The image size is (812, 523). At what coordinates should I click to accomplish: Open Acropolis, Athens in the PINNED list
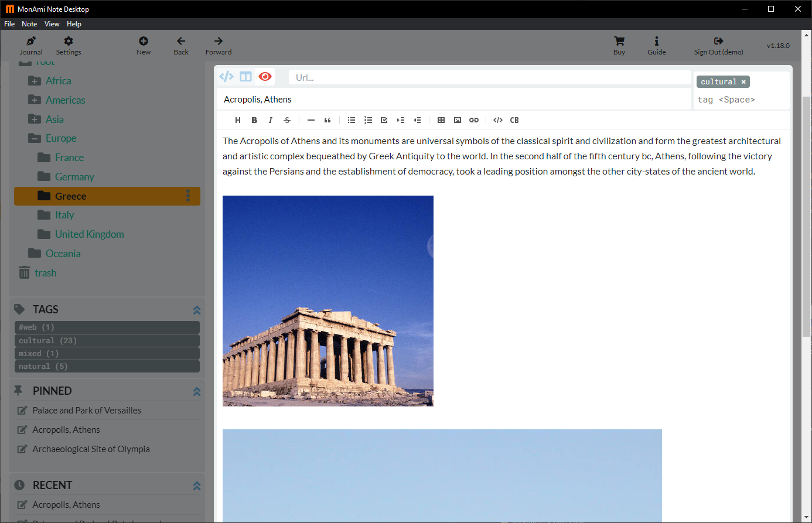[66, 430]
